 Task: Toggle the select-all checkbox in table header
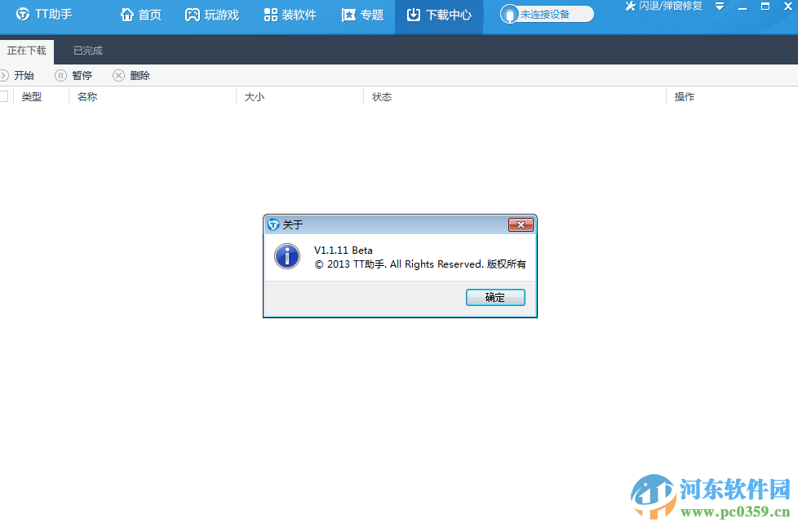pyautogui.click(x=3, y=96)
